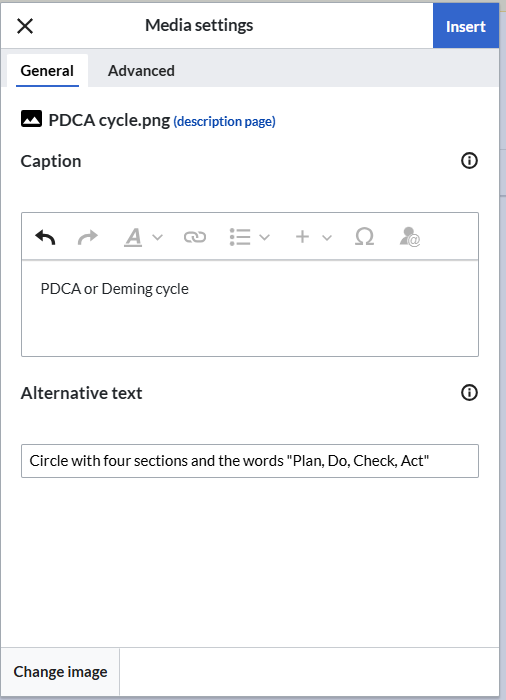This screenshot has width=506, height=700.
Task: Expand the insert menu dropdown chevron
Action: pos(327,238)
